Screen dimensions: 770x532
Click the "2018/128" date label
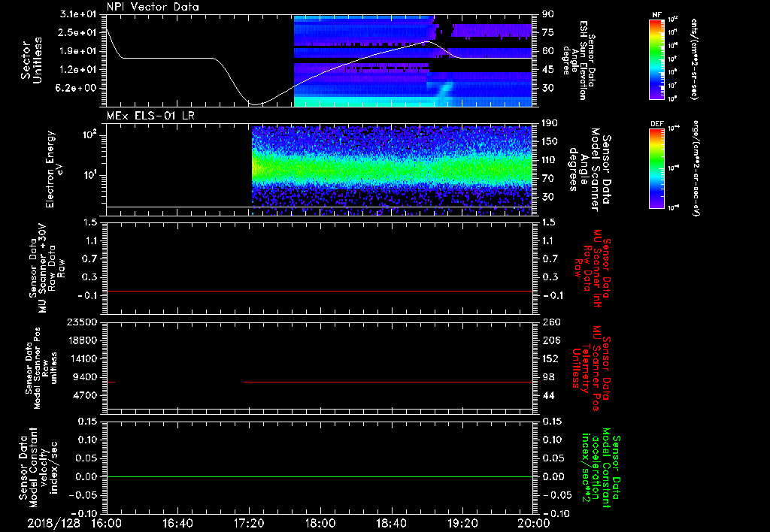point(54,523)
